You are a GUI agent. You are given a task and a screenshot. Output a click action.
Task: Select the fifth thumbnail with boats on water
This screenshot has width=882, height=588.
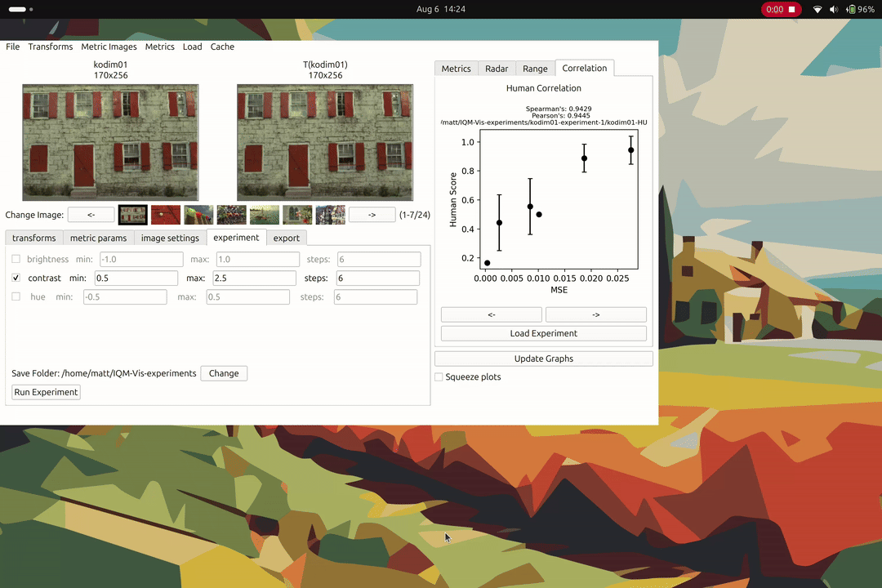point(265,215)
